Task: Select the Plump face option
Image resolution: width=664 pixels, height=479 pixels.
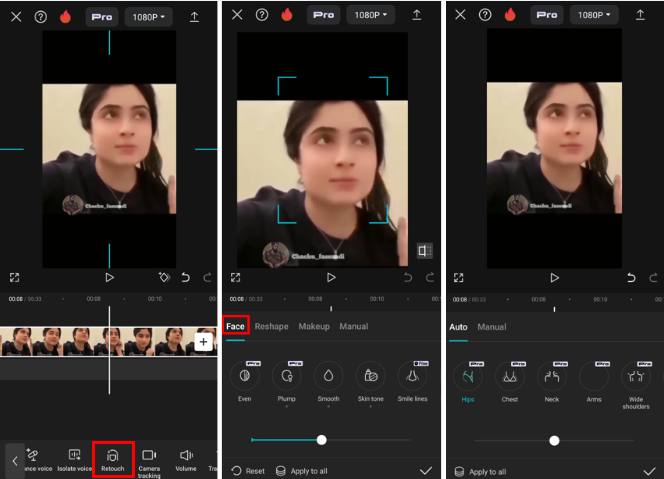Action: (x=287, y=381)
